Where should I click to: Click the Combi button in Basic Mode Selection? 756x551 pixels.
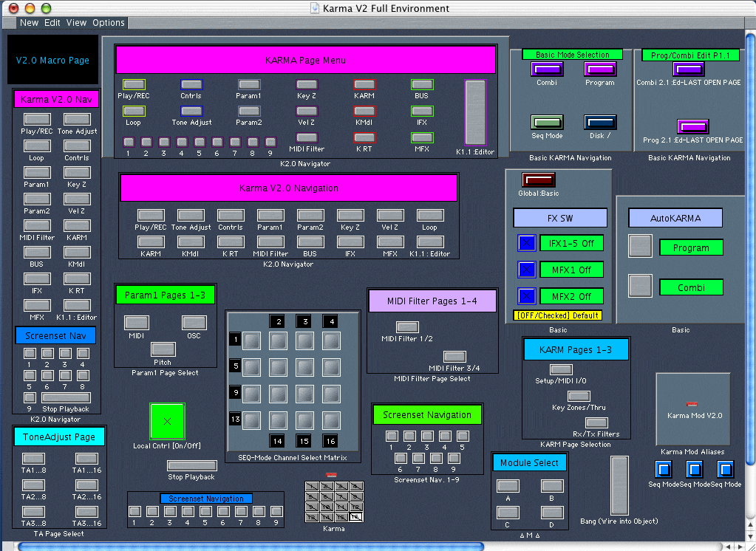point(547,69)
